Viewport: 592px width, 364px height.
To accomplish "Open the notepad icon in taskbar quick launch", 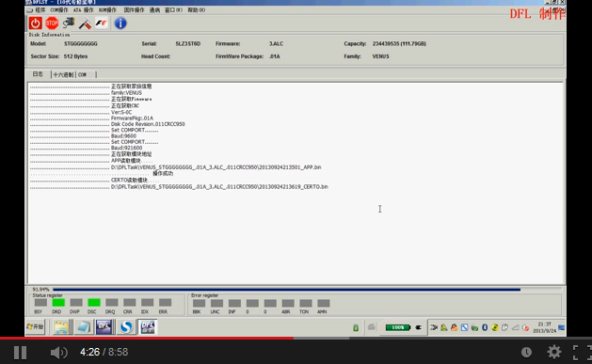I will point(83,327).
